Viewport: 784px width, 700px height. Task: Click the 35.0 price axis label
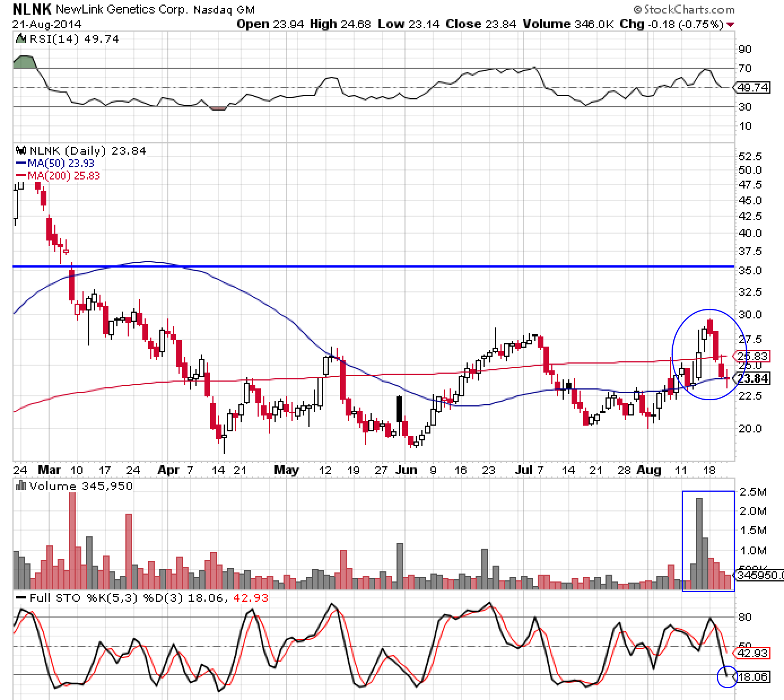pyautogui.click(x=750, y=270)
